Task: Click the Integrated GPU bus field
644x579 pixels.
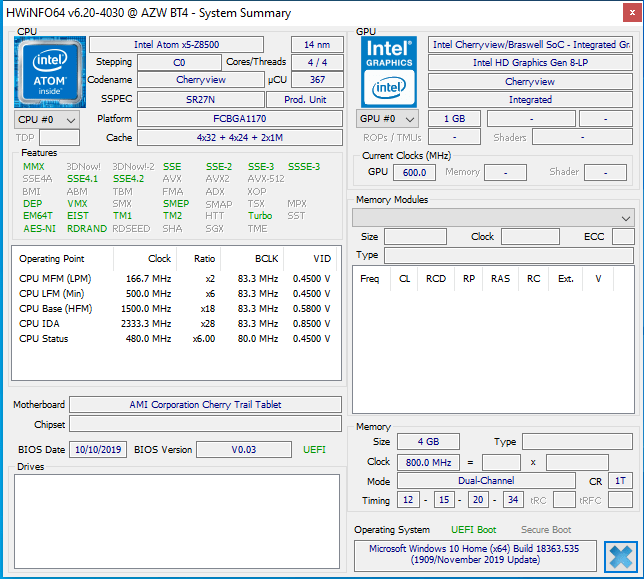Action: pyautogui.click(x=530, y=99)
